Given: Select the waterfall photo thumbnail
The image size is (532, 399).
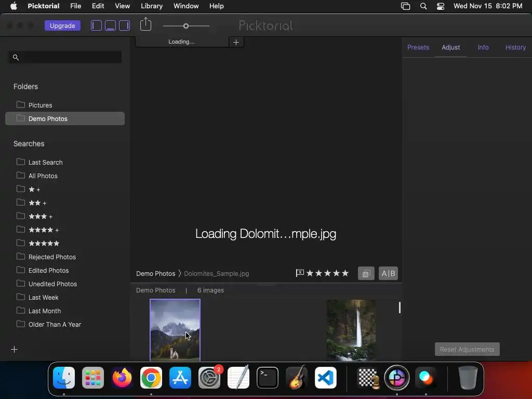Looking at the screenshot, I should (x=351, y=330).
